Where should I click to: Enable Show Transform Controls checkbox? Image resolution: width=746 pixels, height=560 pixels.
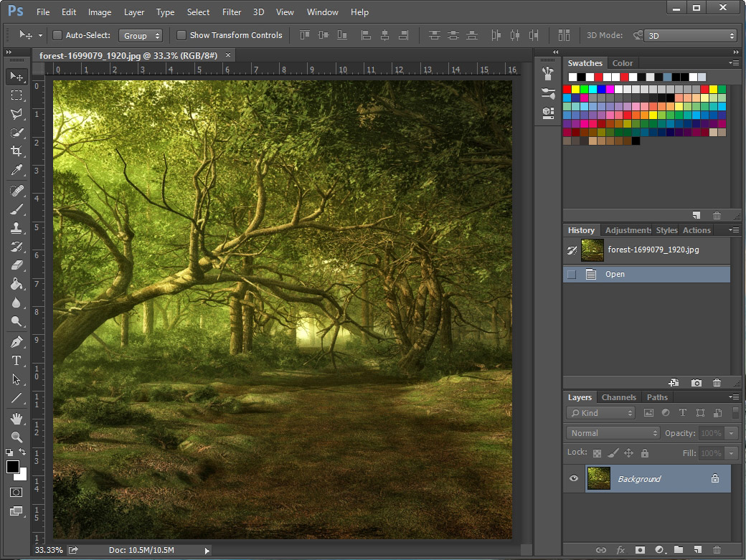point(181,35)
